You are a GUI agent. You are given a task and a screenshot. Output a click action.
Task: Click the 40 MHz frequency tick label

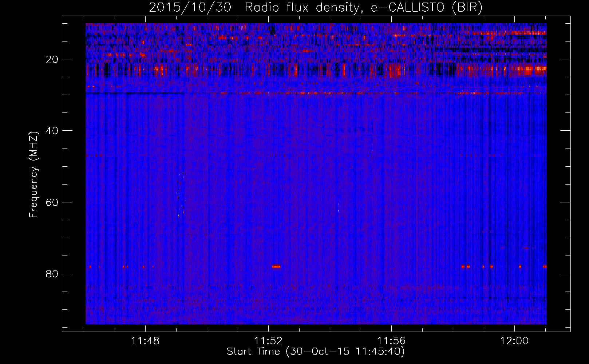point(52,131)
